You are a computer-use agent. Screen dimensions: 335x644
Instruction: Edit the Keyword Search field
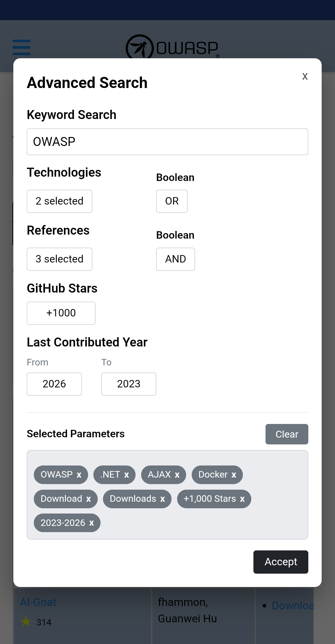(167, 142)
